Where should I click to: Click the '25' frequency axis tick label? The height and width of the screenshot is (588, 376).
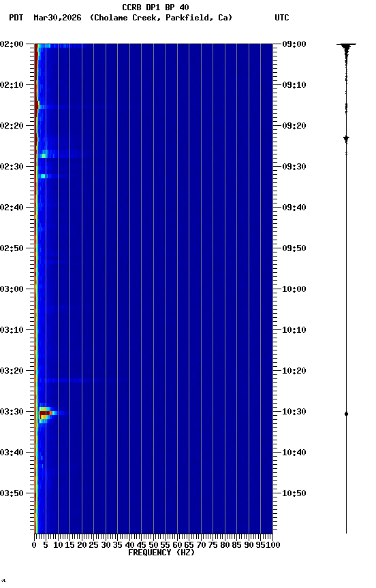point(94,545)
